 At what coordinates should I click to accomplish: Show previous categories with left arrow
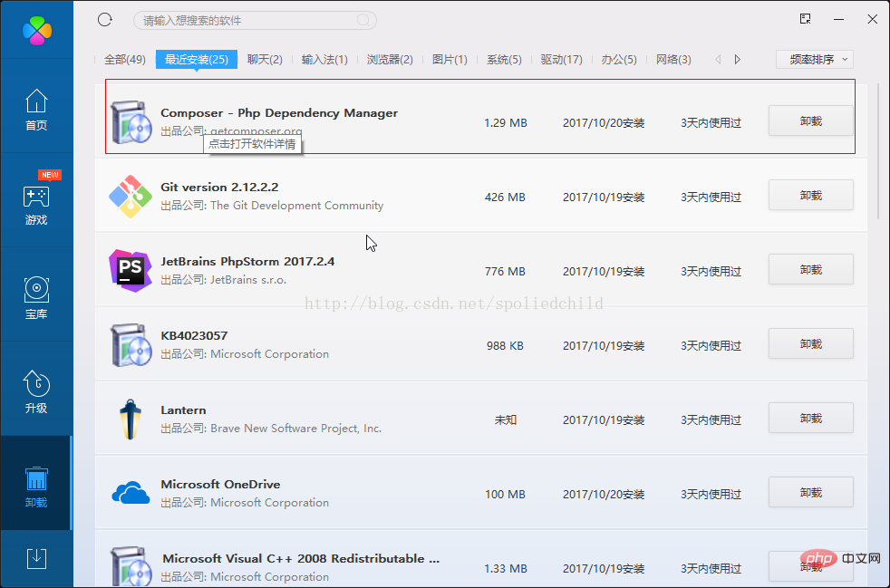[x=718, y=59]
